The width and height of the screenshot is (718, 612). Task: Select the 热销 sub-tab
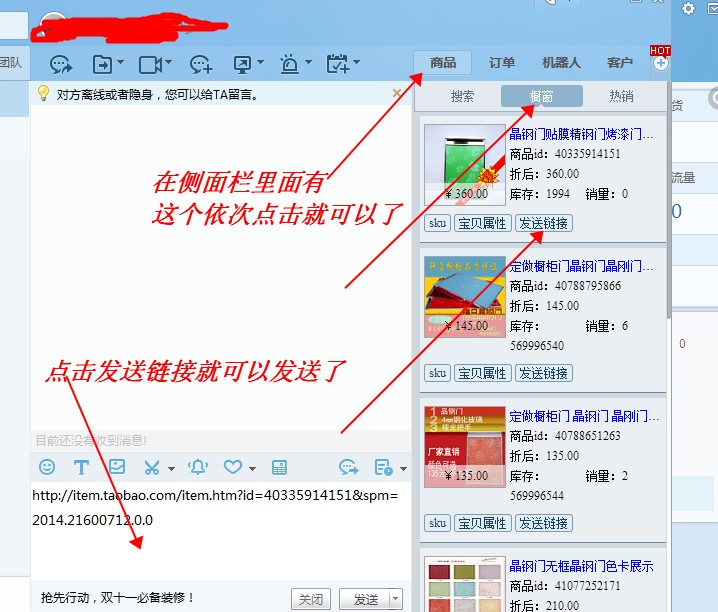point(621,96)
